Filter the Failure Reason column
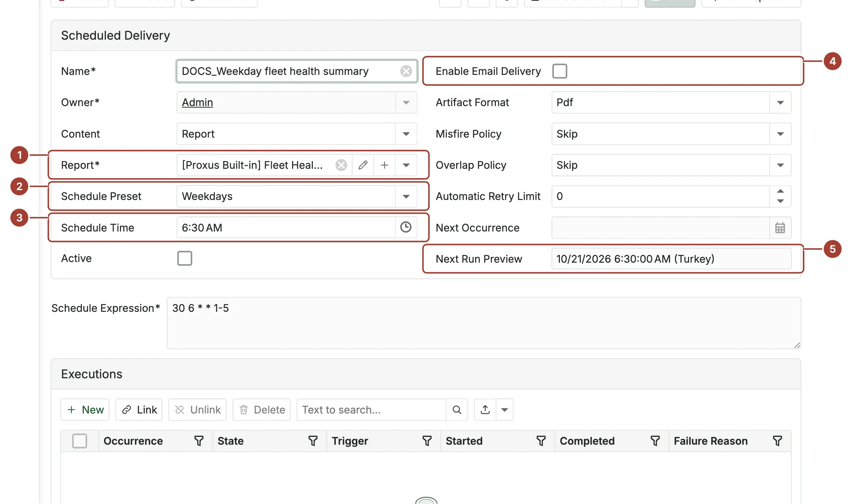This screenshot has height=504, width=852. click(778, 441)
